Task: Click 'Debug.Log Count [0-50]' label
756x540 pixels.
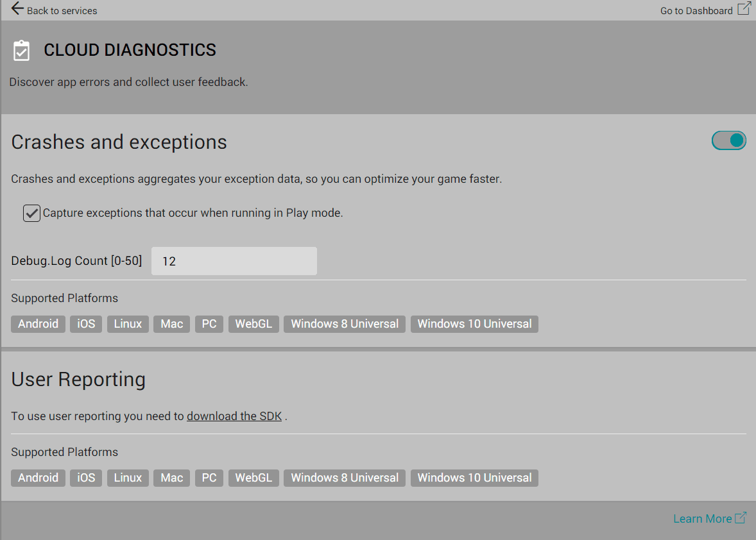Action: tap(76, 260)
